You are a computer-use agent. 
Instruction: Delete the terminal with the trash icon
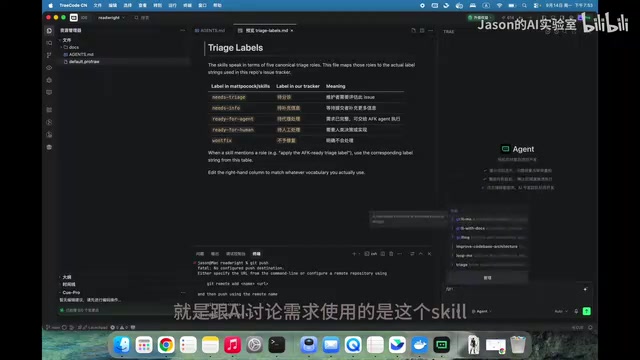[391, 254]
